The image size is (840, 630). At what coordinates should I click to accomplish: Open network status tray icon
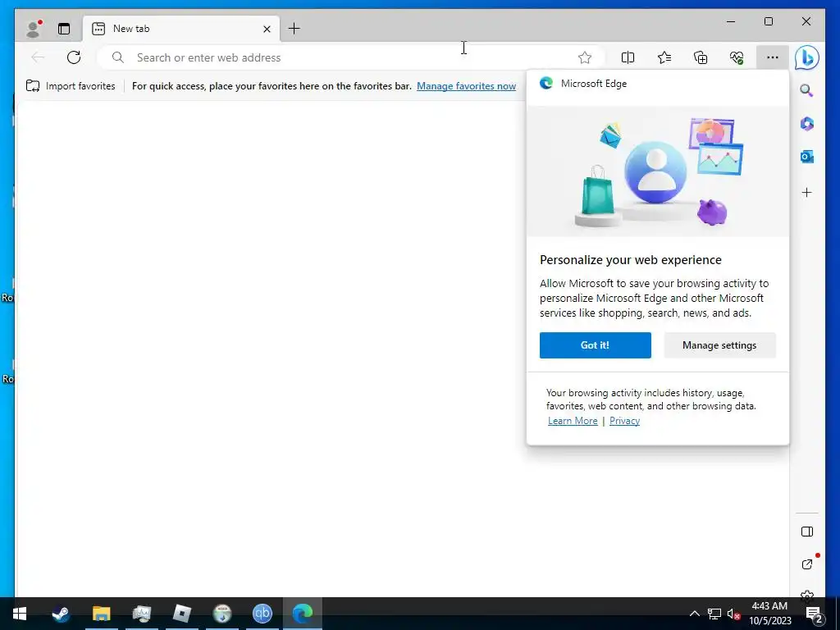714,614
